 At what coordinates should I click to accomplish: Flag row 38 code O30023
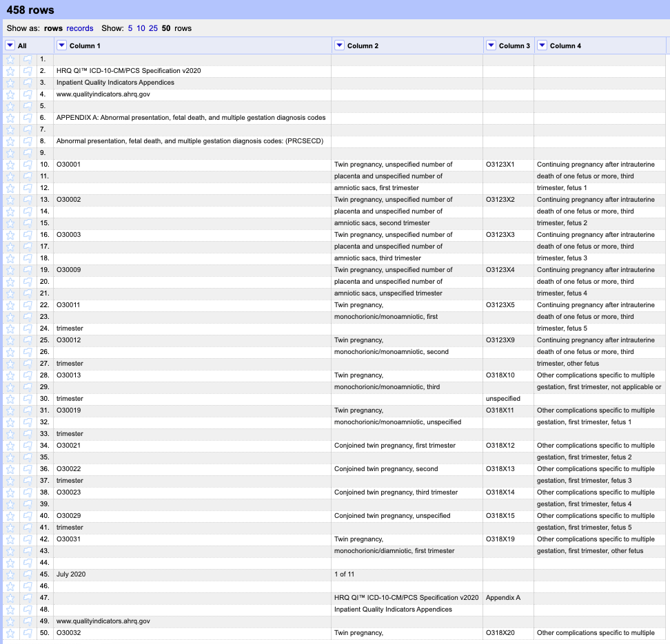coord(28,493)
